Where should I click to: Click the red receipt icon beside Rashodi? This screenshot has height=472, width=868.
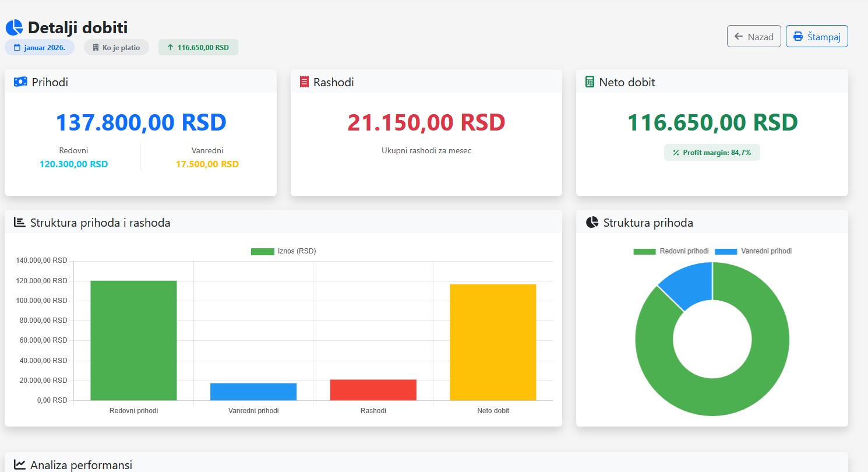pyautogui.click(x=304, y=82)
